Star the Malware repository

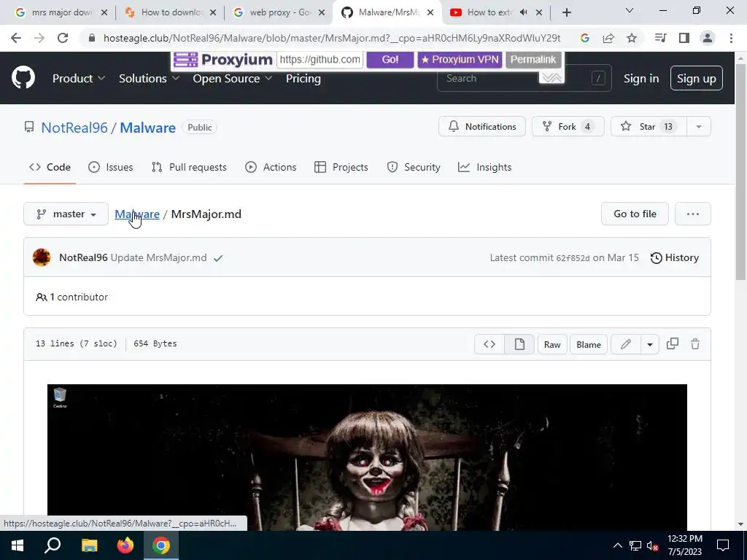(x=649, y=127)
